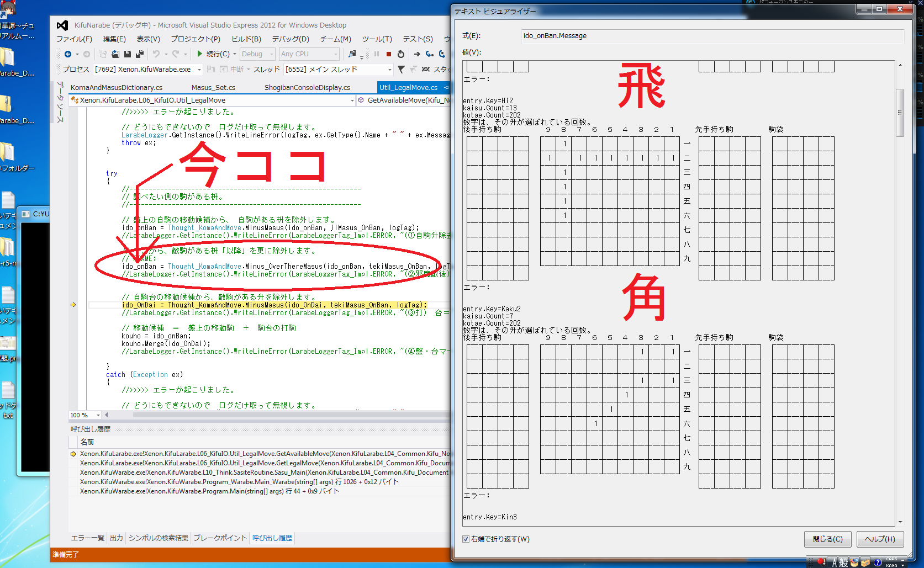Stop debugging with the red square icon

pos(389,54)
